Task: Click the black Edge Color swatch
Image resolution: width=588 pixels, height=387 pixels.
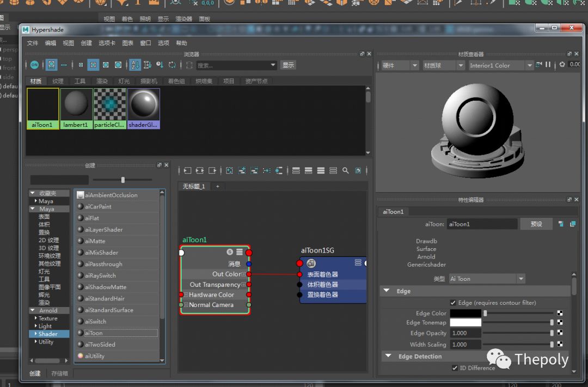Action: pyautogui.click(x=465, y=314)
